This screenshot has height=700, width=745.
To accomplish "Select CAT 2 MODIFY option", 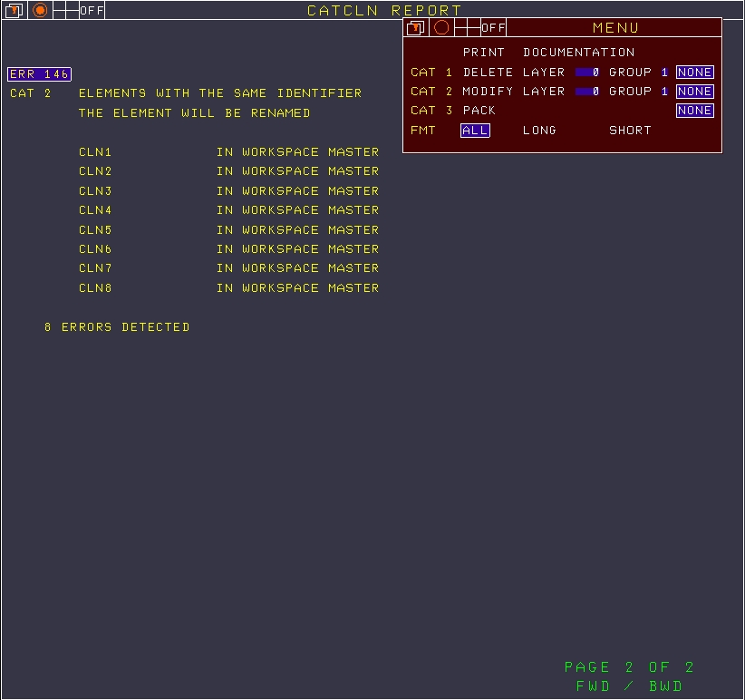I will (x=488, y=92).
